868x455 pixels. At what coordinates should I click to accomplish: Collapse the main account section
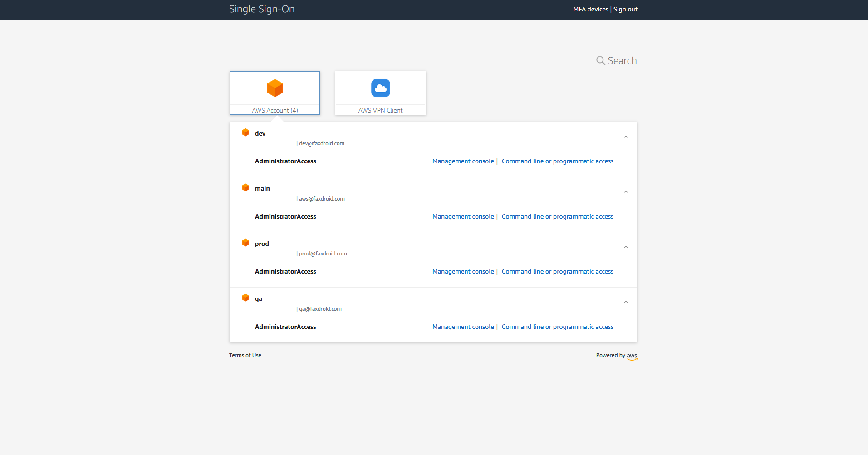[x=626, y=192]
